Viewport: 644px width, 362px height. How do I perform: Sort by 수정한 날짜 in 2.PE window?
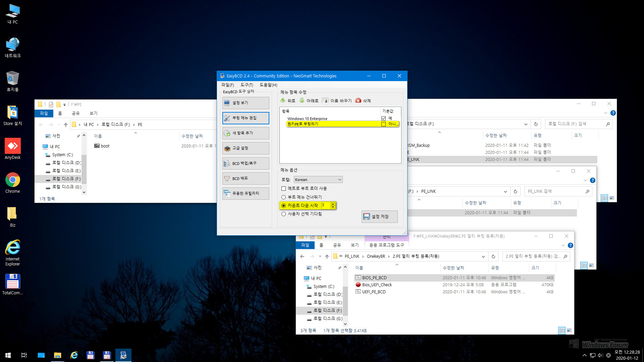(x=453, y=268)
